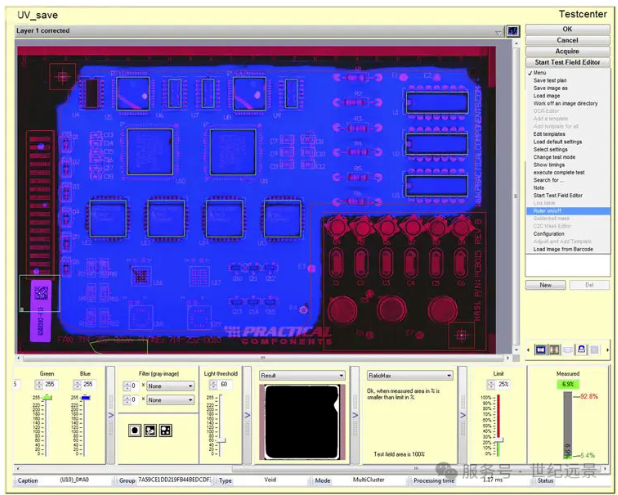618x495 pixels.
Task: Click the Limit percentage input field
Action: (x=504, y=384)
